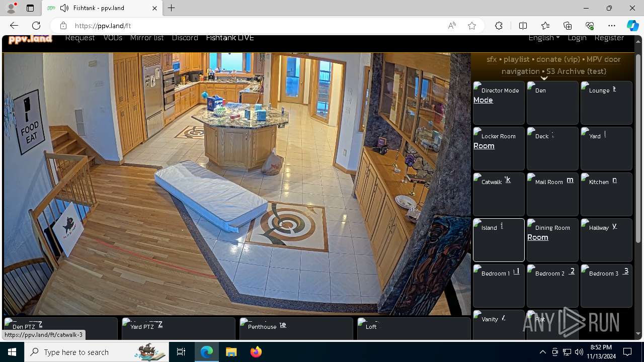644x362 pixels.
Task: Open tab actions menu
Action: point(30,8)
